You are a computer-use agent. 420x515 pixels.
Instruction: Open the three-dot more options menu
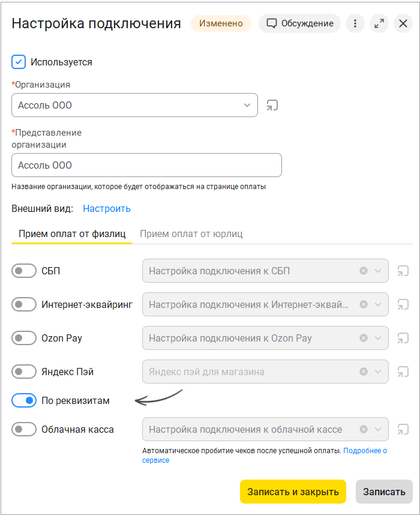click(355, 23)
